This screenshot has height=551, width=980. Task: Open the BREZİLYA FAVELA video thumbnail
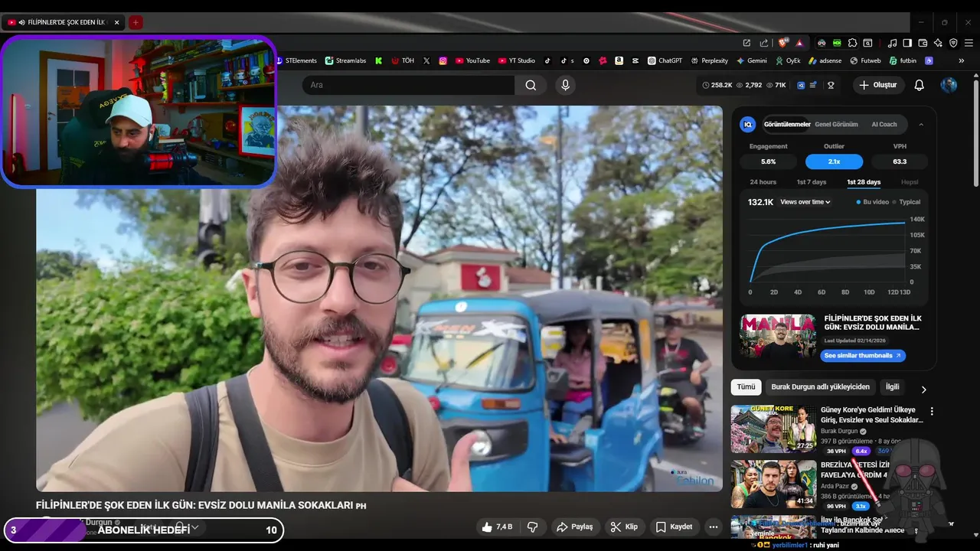point(773,484)
